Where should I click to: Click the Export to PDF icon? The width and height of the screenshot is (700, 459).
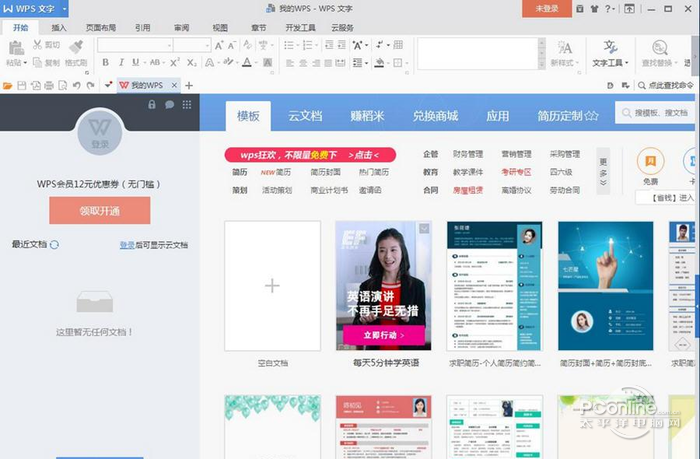pos(36,85)
